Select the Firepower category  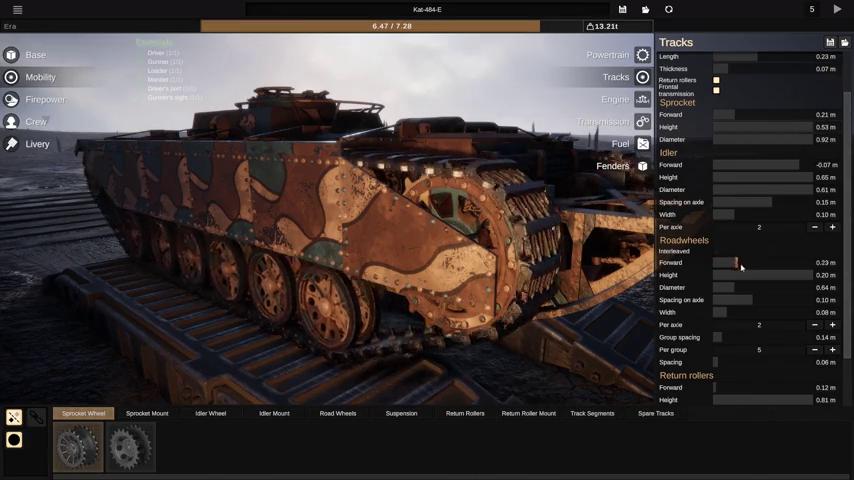pos(45,100)
